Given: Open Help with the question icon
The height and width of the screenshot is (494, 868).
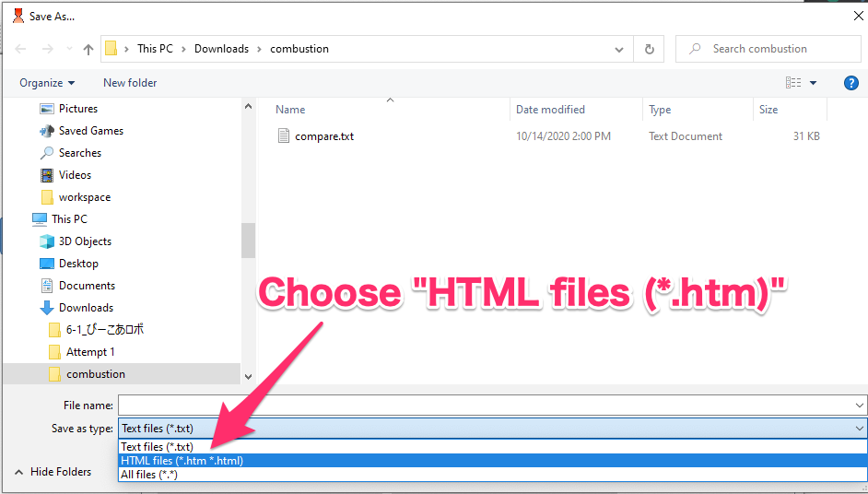Looking at the screenshot, I should pyautogui.click(x=850, y=83).
